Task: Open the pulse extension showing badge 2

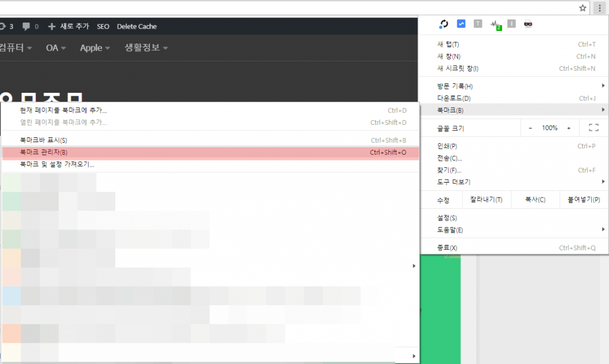Action: [x=495, y=24]
